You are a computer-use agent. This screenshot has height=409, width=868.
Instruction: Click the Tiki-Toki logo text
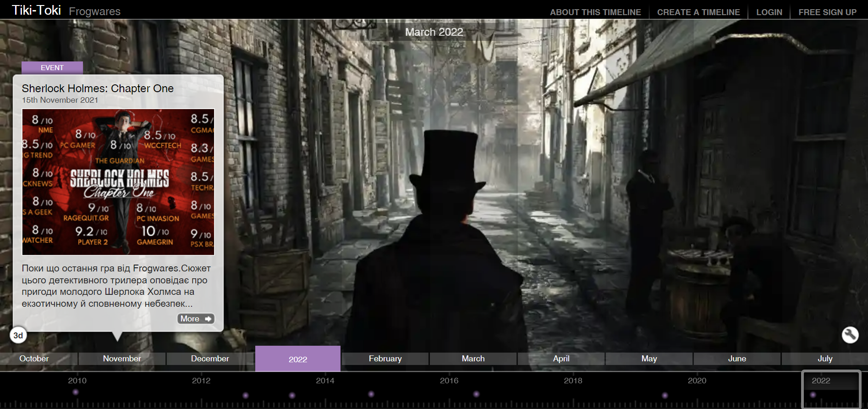coord(36,10)
